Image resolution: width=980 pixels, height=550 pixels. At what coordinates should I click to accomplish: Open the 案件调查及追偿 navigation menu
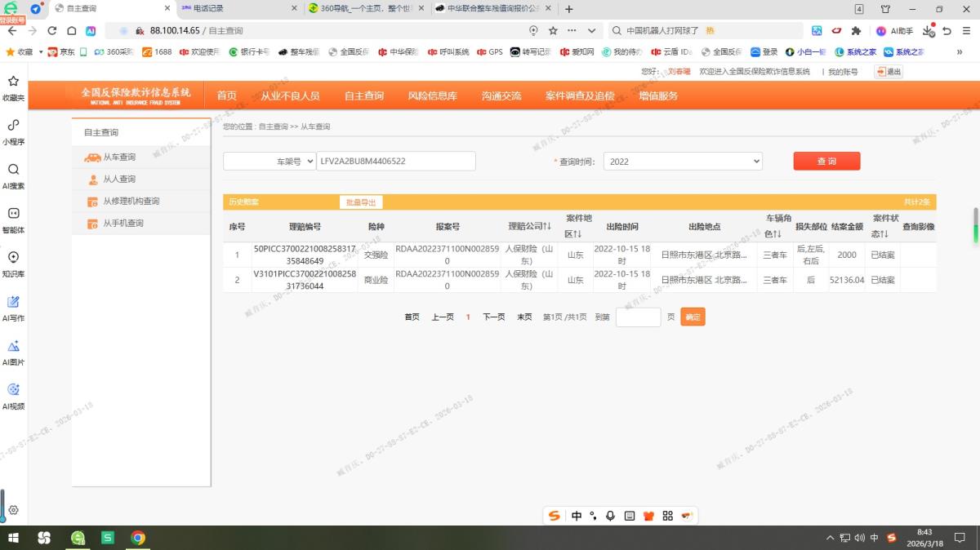[x=580, y=95]
